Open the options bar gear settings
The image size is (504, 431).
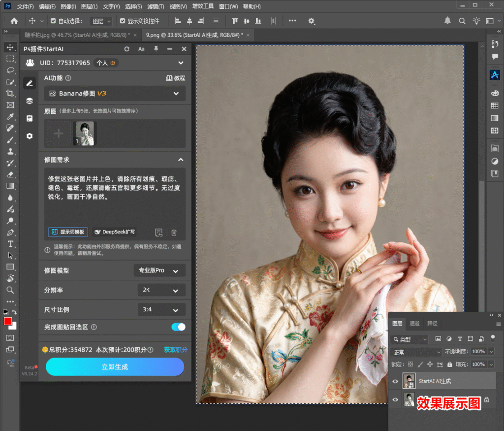pyautogui.click(x=311, y=21)
